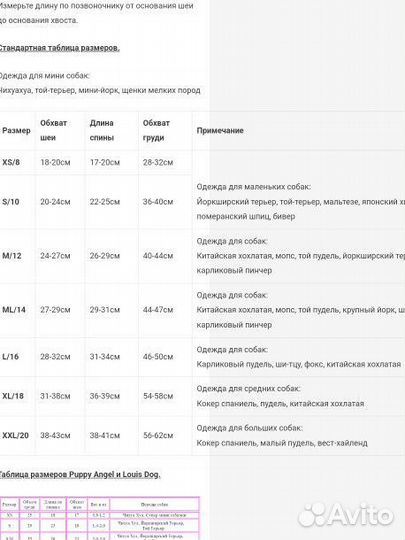This screenshot has height=540, width=405.
Task: Click the L/16 size cell
Action: click(x=10, y=356)
